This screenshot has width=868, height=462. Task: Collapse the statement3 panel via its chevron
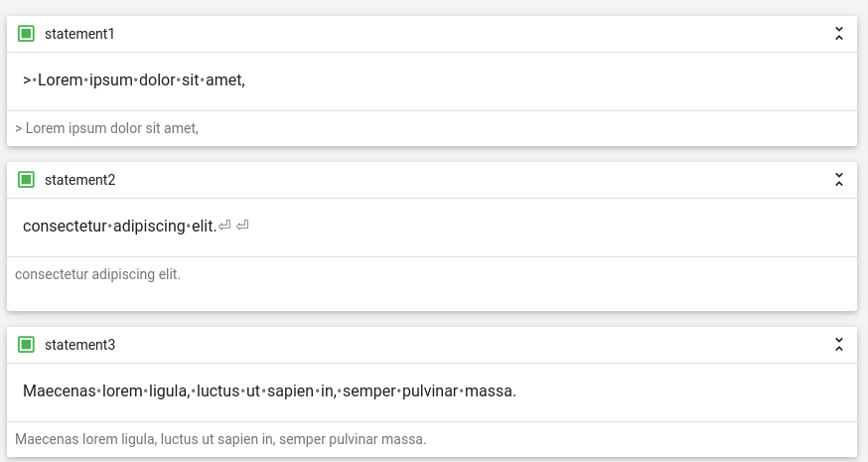coord(839,345)
